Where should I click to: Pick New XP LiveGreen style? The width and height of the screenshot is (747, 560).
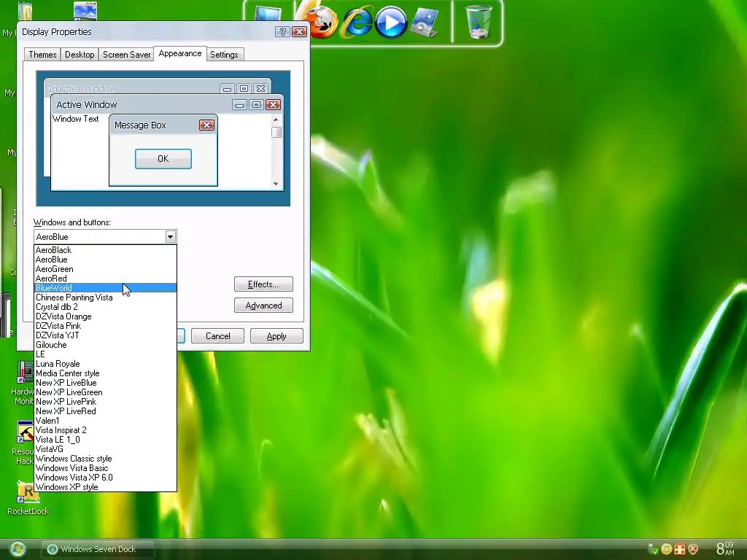[x=105, y=392]
